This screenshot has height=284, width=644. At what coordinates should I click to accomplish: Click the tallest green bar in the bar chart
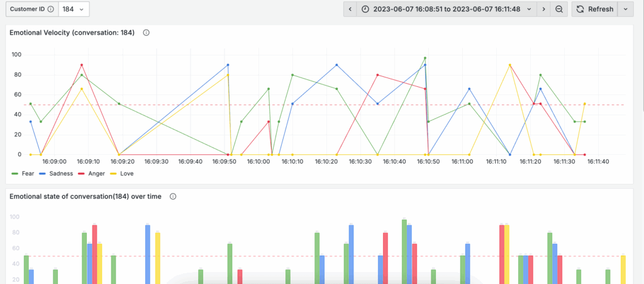[404, 251]
